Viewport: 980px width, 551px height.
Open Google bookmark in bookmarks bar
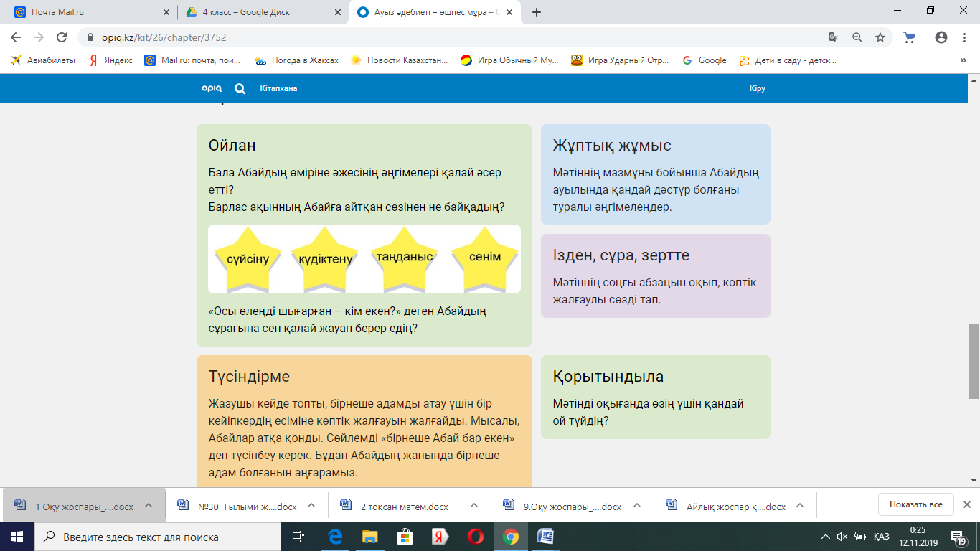pyautogui.click(x=705, y=61)
